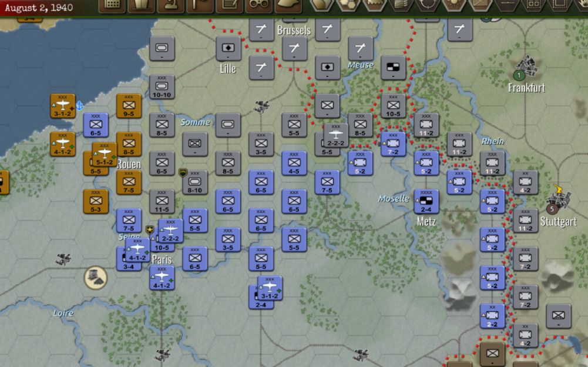Viewport: 588px width, 367px height.
Task: Click the gold star headquarters marker
Action: [150, 229]
